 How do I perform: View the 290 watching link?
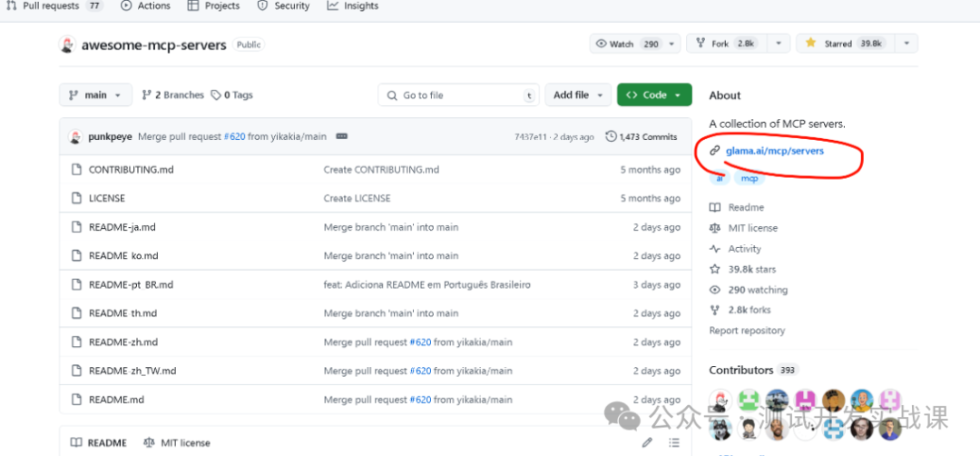pyautogui.click(x=749, y=290)
